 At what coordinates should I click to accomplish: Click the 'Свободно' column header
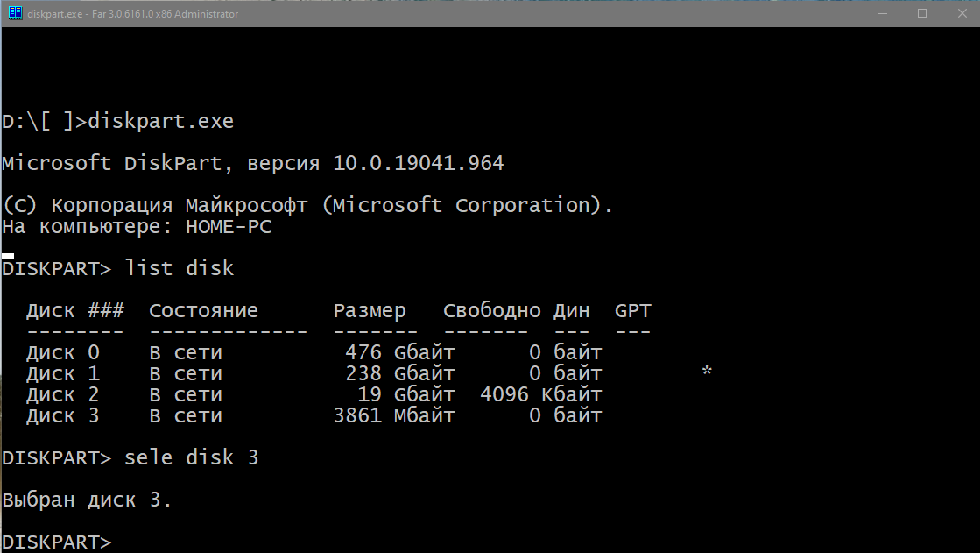click(491, 311)
